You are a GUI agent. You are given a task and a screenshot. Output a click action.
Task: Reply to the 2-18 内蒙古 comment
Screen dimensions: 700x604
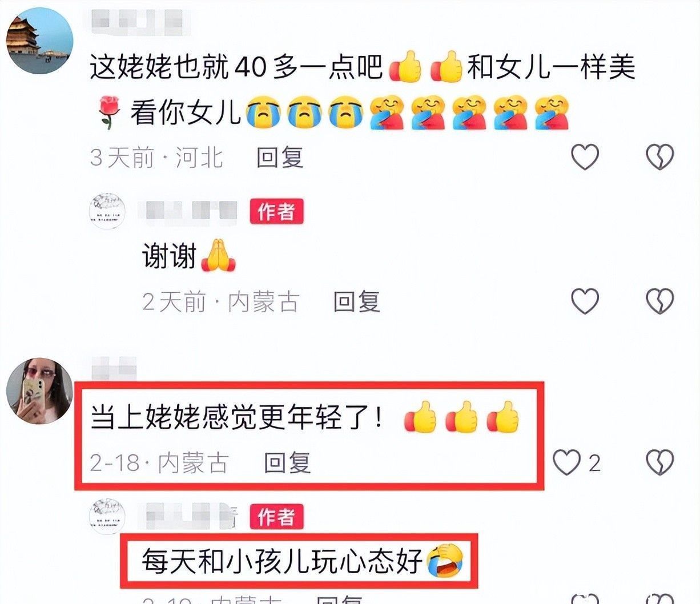287,463
